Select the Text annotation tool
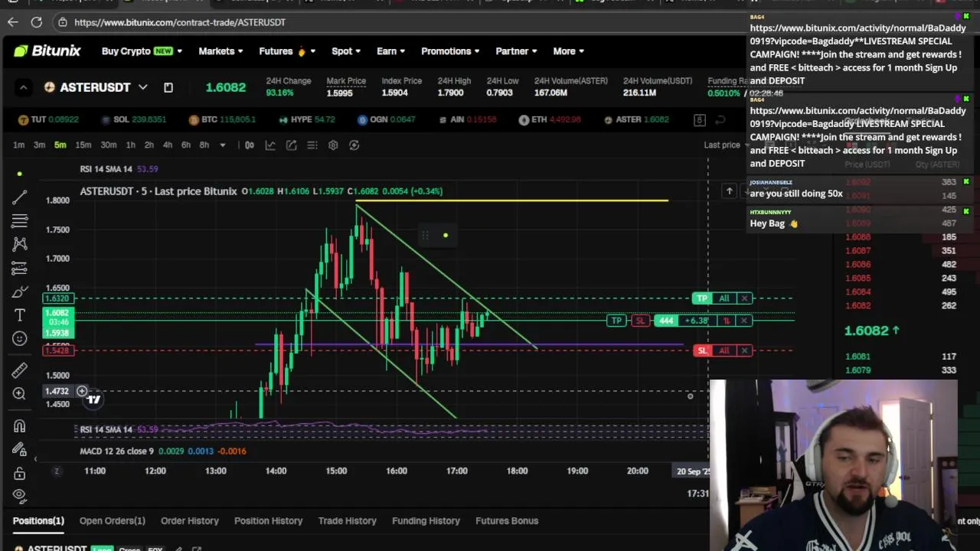The height and width of the screenshot is (551, 980). (x=20, y=315)
